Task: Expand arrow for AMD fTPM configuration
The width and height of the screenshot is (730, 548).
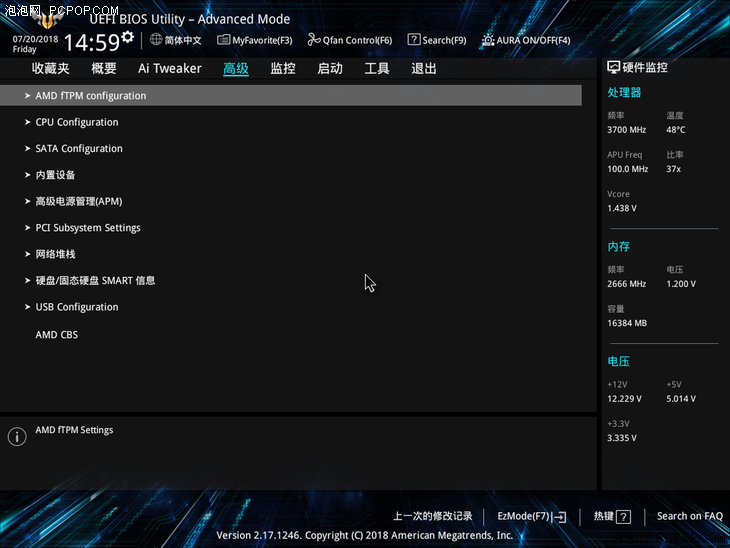Action: (27, 95)
